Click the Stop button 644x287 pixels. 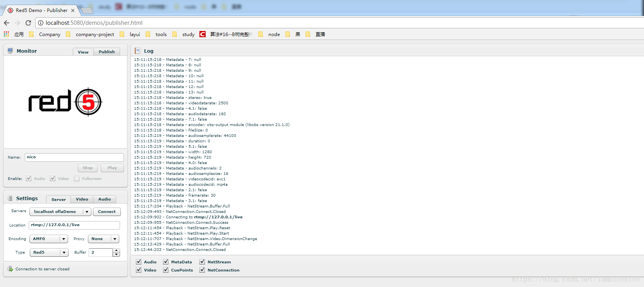[88, 168]
